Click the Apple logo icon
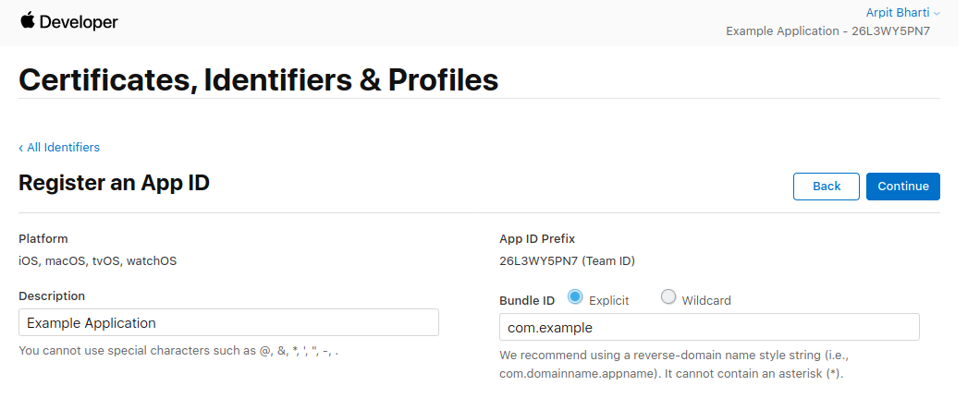This screenshot has width=980, height=410. coord(28,20)
